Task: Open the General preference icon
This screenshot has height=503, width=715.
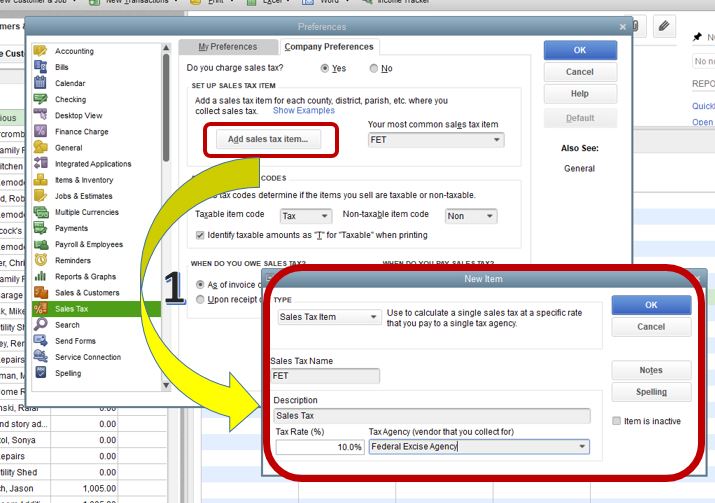Action: (x=40, y=147)
